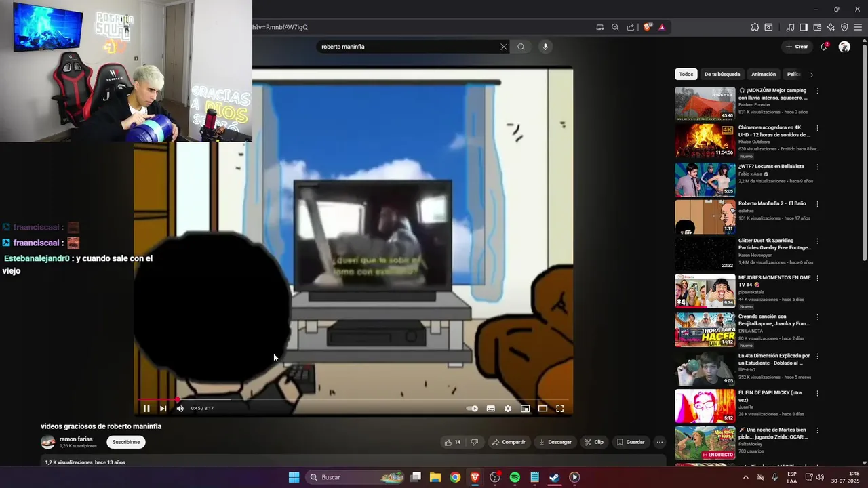
Task: Open the Glitter Dust 4k Sparkling video thumbnail
Action: click(705, 253)
